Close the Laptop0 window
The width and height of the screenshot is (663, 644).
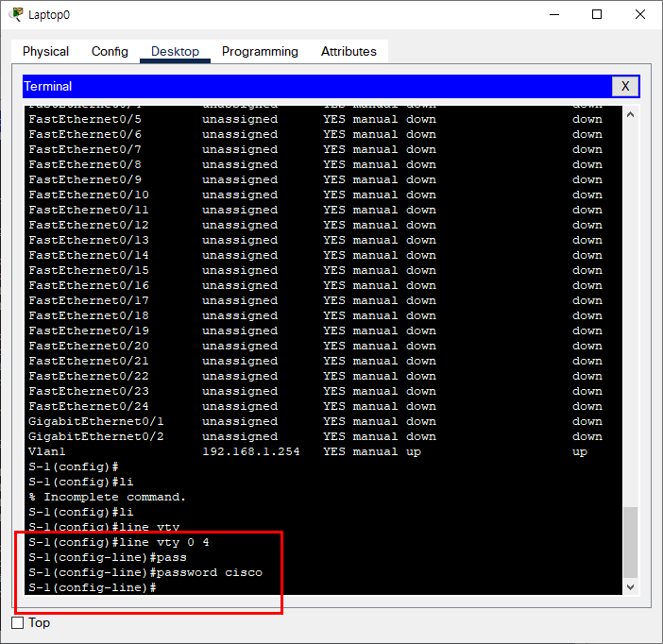(640, 14)
